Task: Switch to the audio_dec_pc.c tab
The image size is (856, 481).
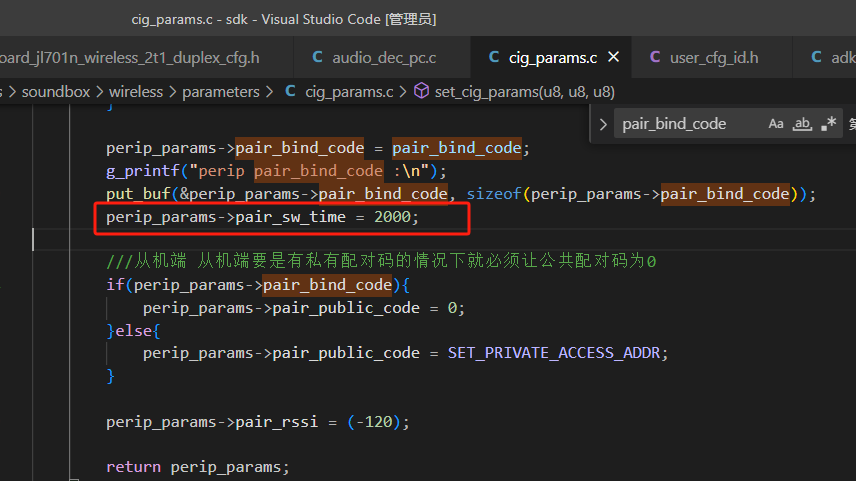Action: (382, 57)
